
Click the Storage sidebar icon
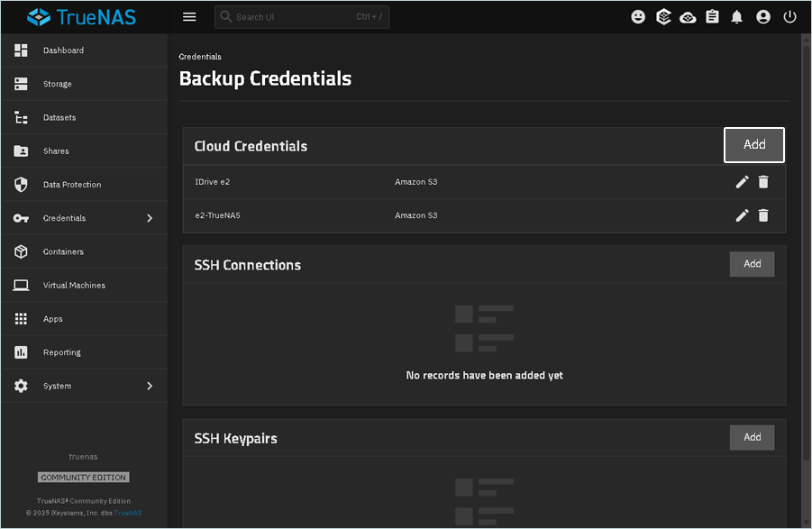coord(21,84)
